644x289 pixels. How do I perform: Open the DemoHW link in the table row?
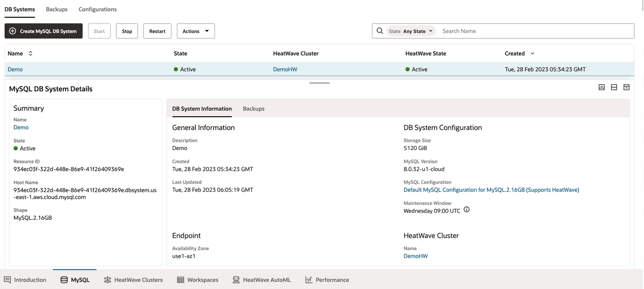pyautogui.click(x=285, y=70)
